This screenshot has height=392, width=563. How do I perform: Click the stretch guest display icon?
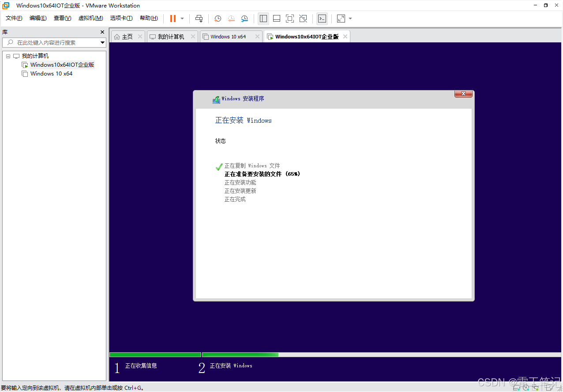[341, 19]
